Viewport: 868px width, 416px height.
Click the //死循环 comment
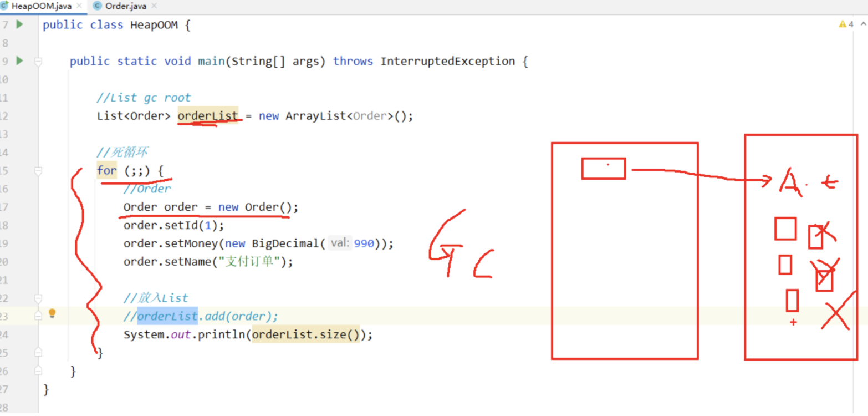click(122, 152)
